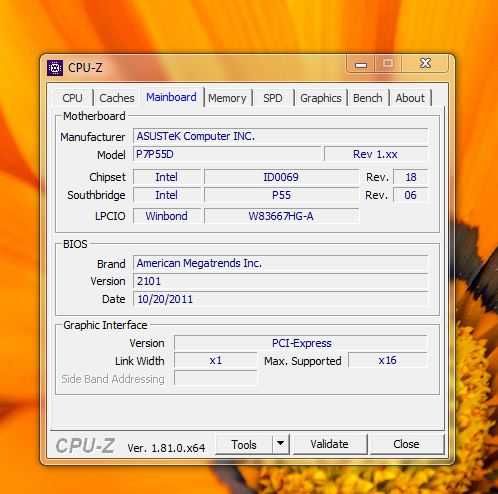Image resolution: width=498 pixels, height=494 pixels.
Task: Switch to the CPU tab
Action: click(x=72, y=98)
